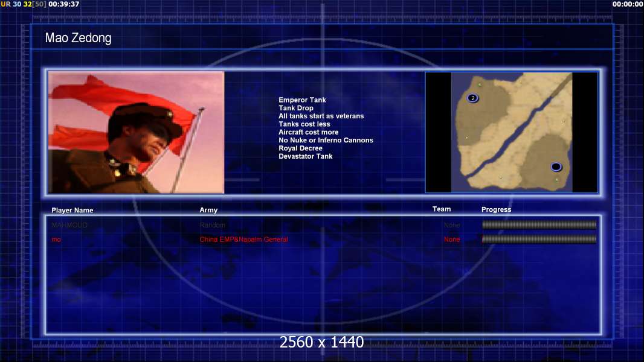Click the "Progress" column header

pyautogui.click(x=496, y=209)
